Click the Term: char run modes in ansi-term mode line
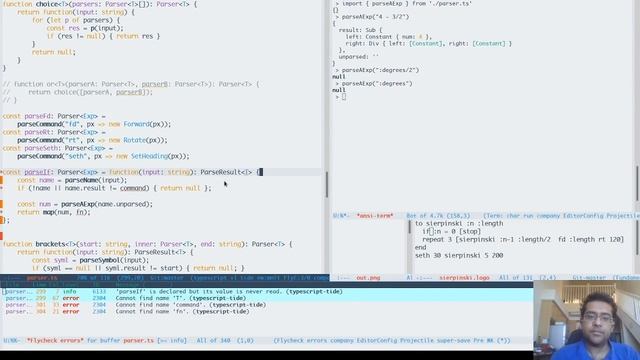 tap(561, 216)
